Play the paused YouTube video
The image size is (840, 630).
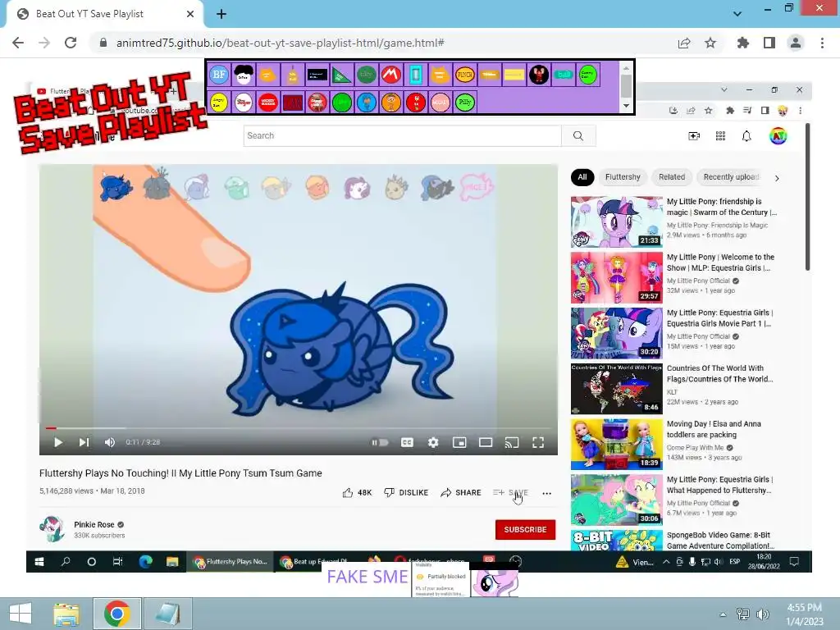click(58, 442)
